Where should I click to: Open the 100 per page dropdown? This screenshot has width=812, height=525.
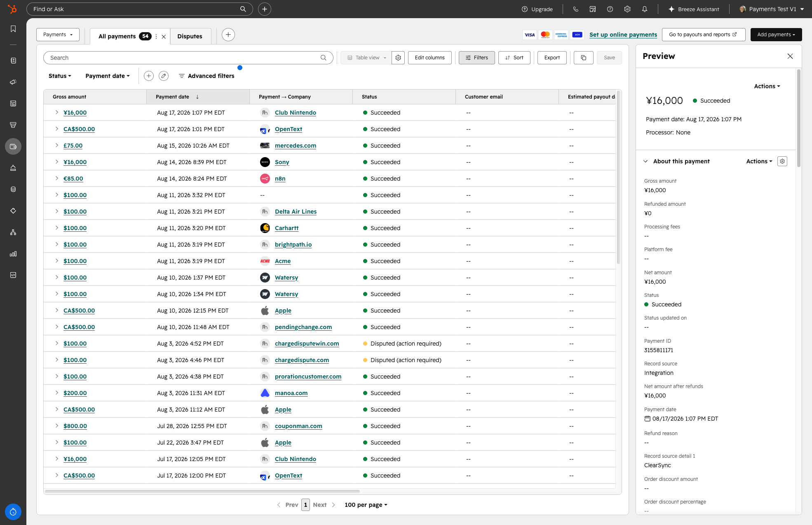point(366,505)
